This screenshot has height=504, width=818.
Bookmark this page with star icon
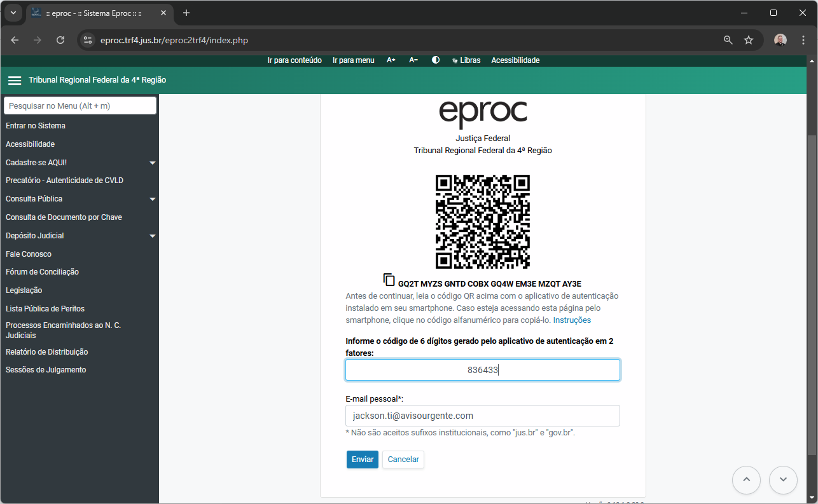coord(749,40)
